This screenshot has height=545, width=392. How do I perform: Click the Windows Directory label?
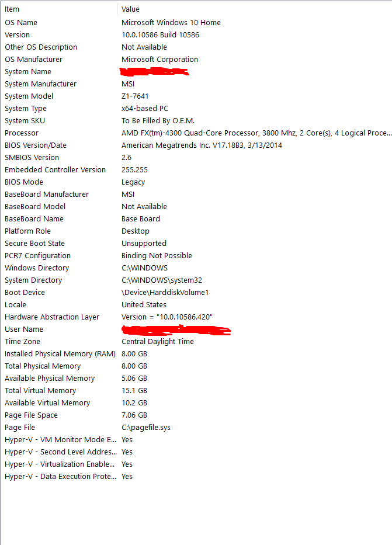37,268
